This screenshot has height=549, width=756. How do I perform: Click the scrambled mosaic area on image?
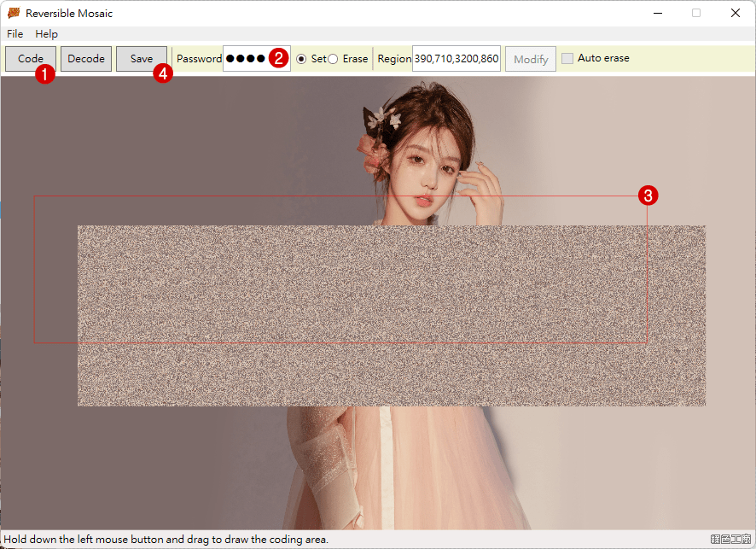pos(392,316)
